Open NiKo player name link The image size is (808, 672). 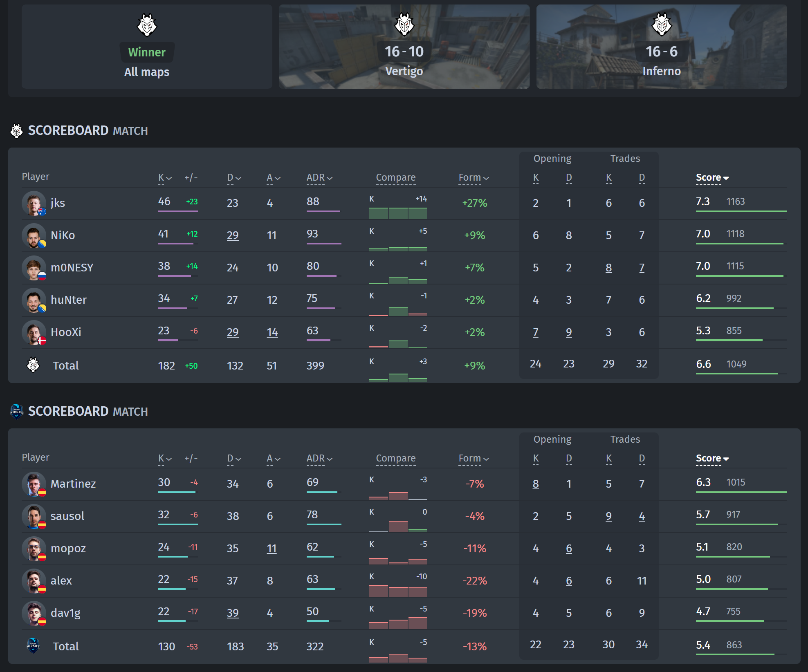point(63,235)
